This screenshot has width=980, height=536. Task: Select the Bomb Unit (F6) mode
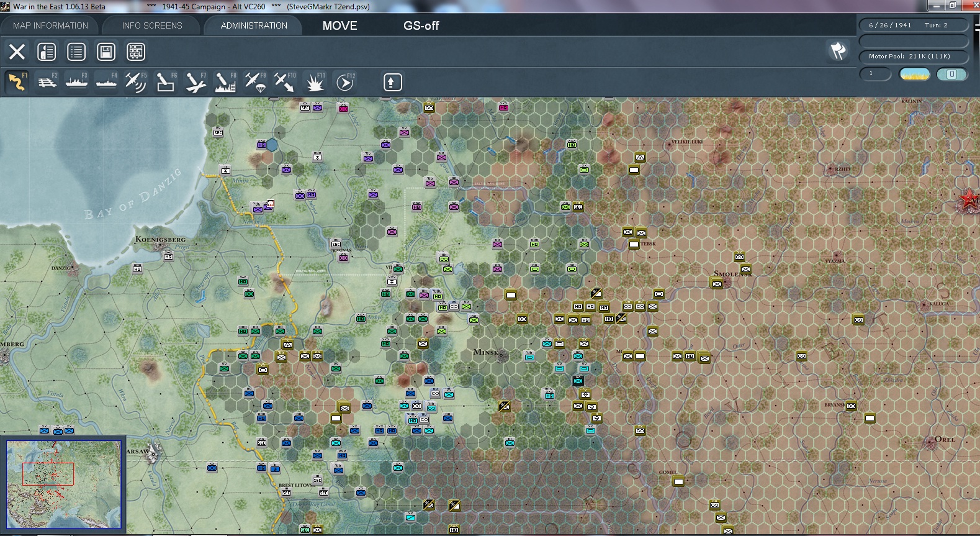pos(166,82)
